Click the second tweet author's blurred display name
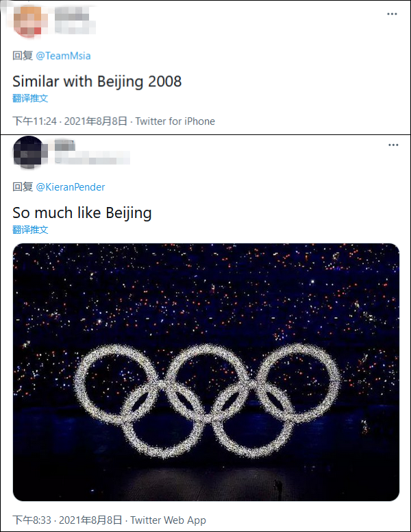The width and height of the screenshot is (411, 532). 64,145
